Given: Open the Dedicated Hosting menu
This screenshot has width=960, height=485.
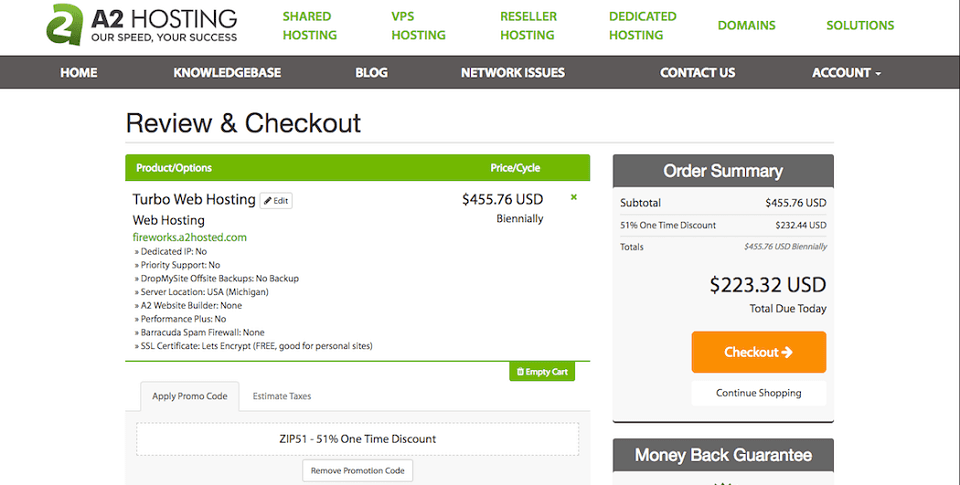Looking at the screenshot, I should pyautogui.click(x=642, y=26).
